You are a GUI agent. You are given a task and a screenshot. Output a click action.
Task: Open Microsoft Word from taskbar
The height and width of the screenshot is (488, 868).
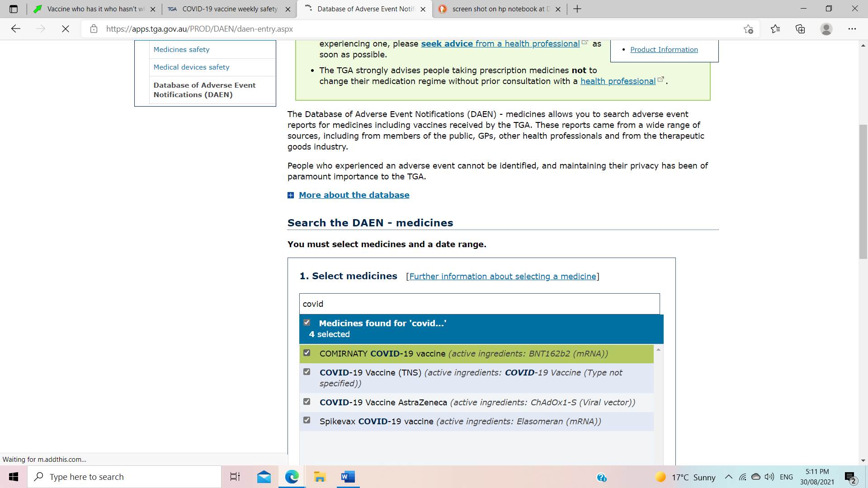coord(348,477)
